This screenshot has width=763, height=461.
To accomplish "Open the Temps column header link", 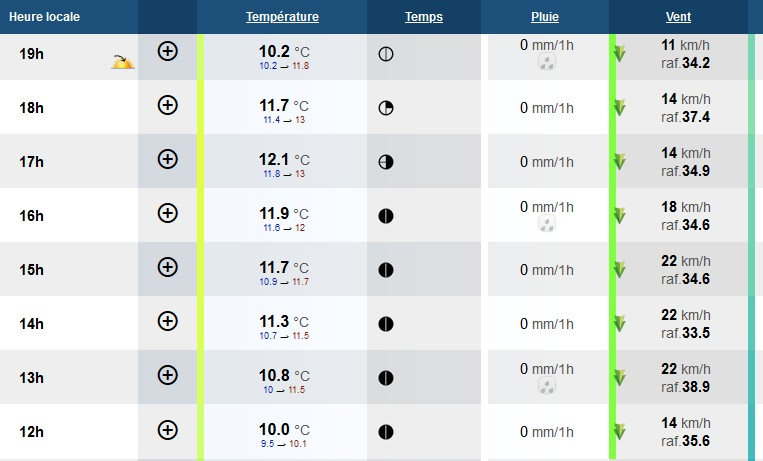I will [x=424, y=17].
